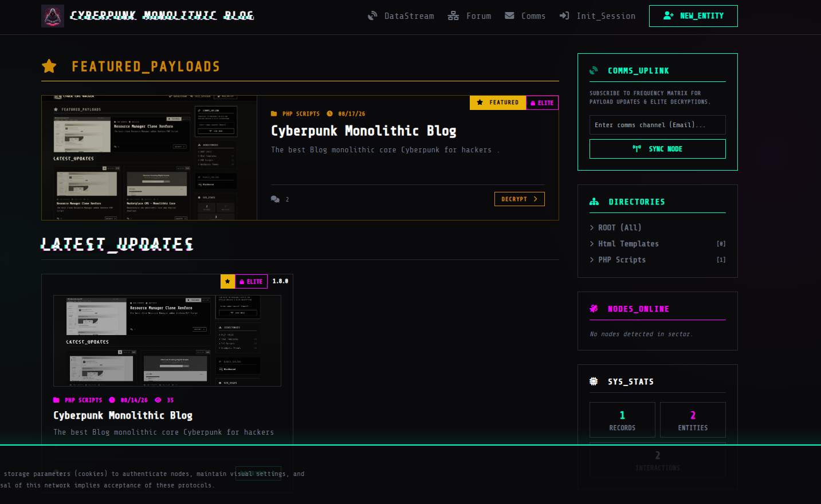Click the ELITE lock badge on featured card
Screen dimensions: 821x504
(x=542, y=103)
